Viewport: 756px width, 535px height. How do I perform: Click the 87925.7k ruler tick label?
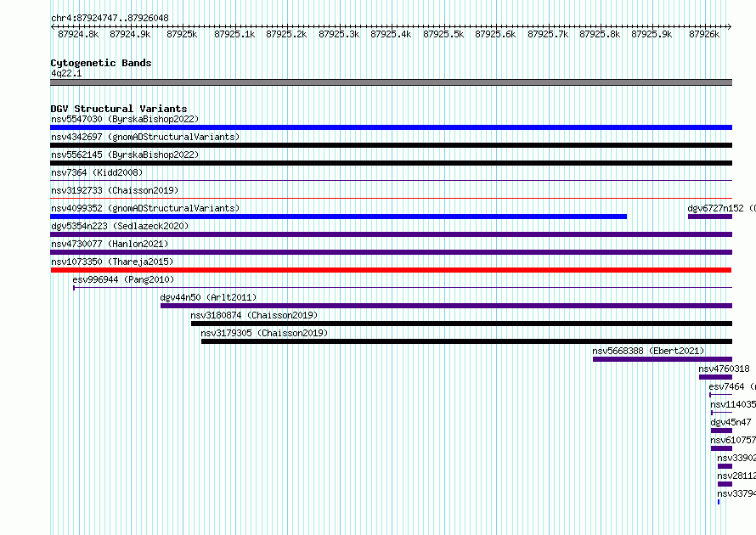(548, 34)
